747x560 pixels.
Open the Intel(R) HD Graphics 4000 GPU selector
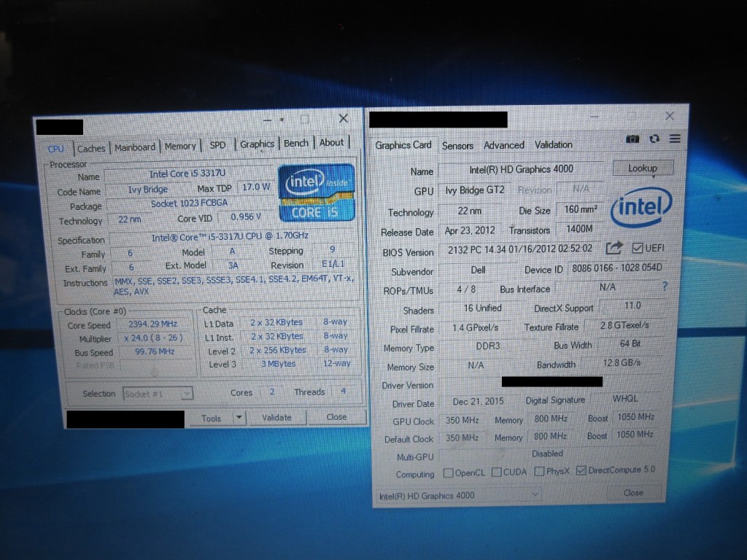[458, 495]
